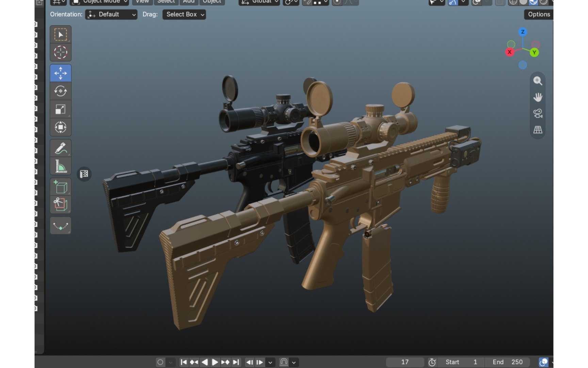The width and height of the screenshot is (588, 368).
Task: Enable material preview shading
Action: coord(533,2)
